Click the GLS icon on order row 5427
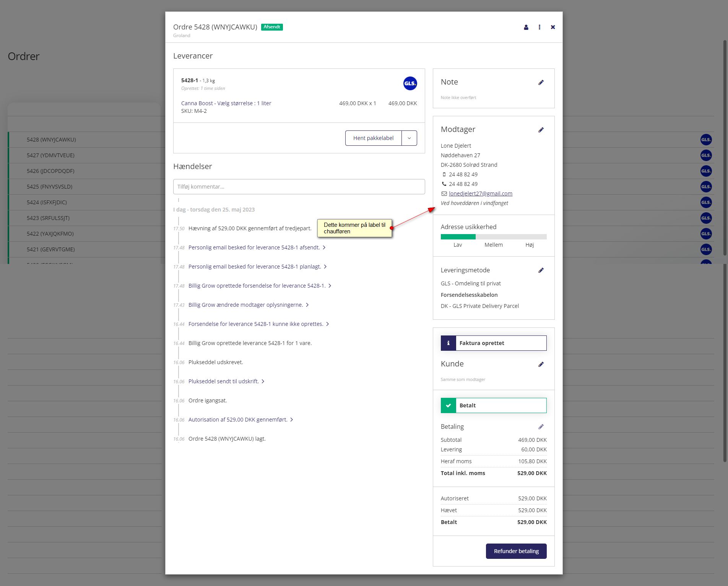Image resolution: width=728 pixels, height=586 pixels. 706,155
